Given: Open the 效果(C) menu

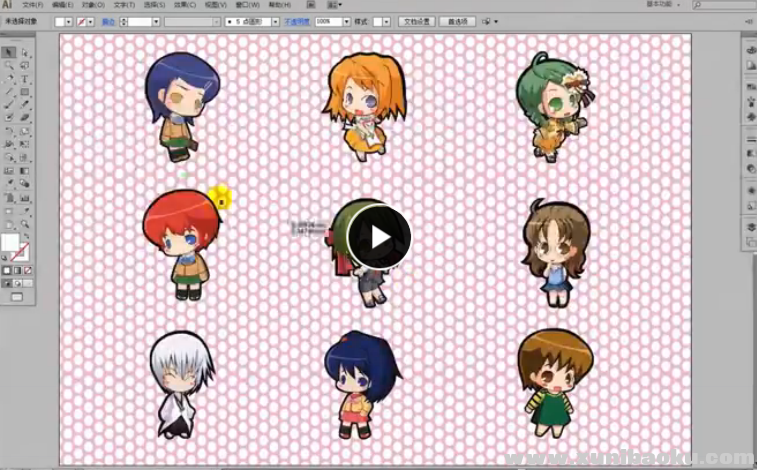Looking at the screenshot, I should [185, 5].
